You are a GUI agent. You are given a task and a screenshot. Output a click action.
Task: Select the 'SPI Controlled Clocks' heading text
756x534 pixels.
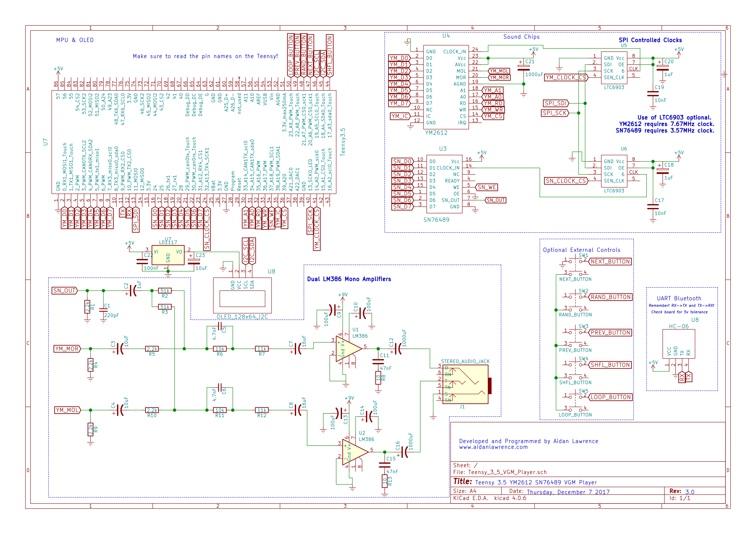(x=650, y=40)
